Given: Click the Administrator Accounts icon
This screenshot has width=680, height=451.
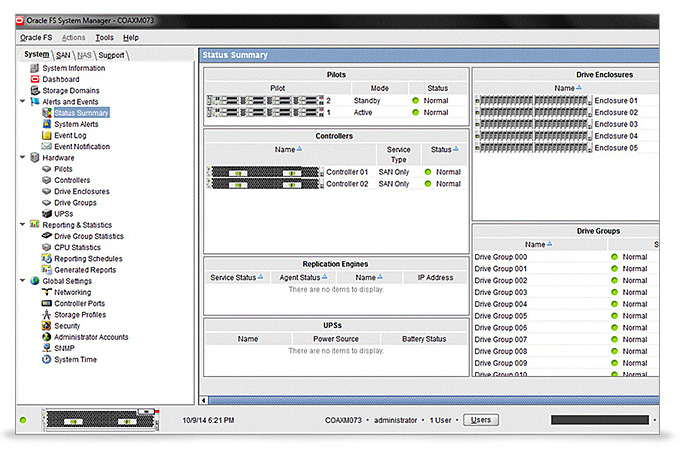Looking at the screenshot, I should click(x=47, y=337).
